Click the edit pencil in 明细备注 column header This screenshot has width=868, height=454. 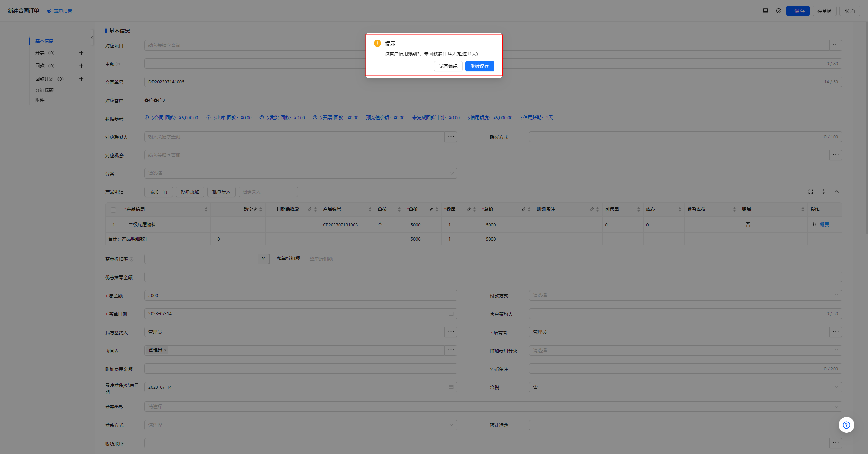592,210
